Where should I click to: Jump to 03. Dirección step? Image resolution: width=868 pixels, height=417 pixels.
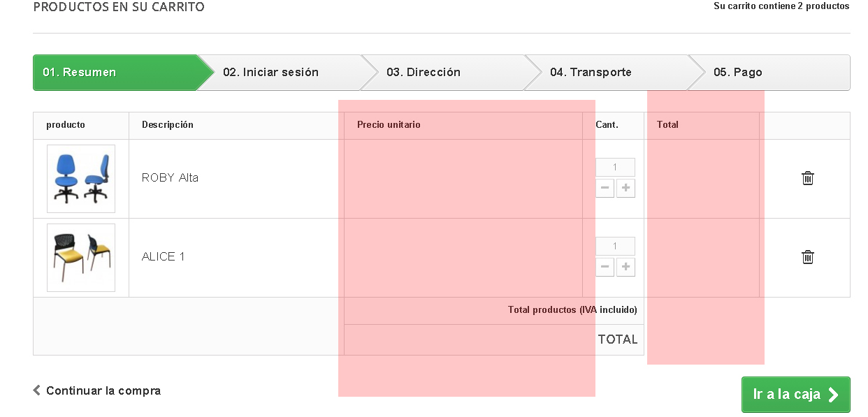click(424, 73)
